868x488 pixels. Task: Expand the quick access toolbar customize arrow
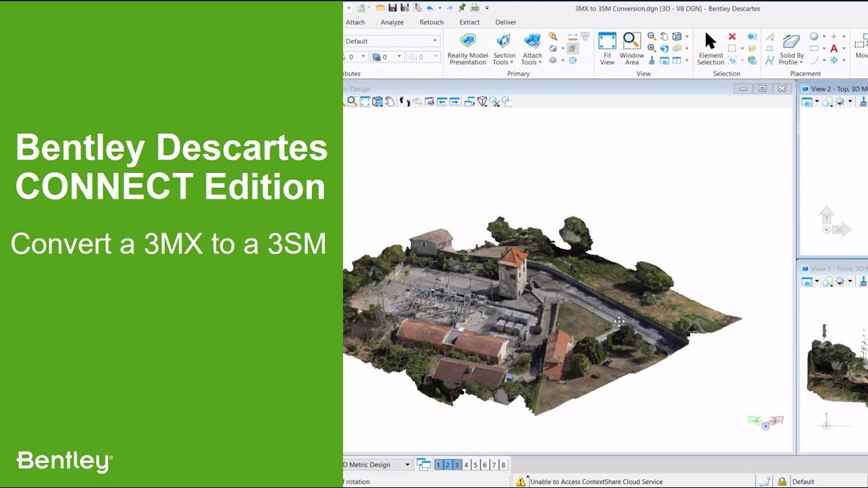click(x=486, y=8)
